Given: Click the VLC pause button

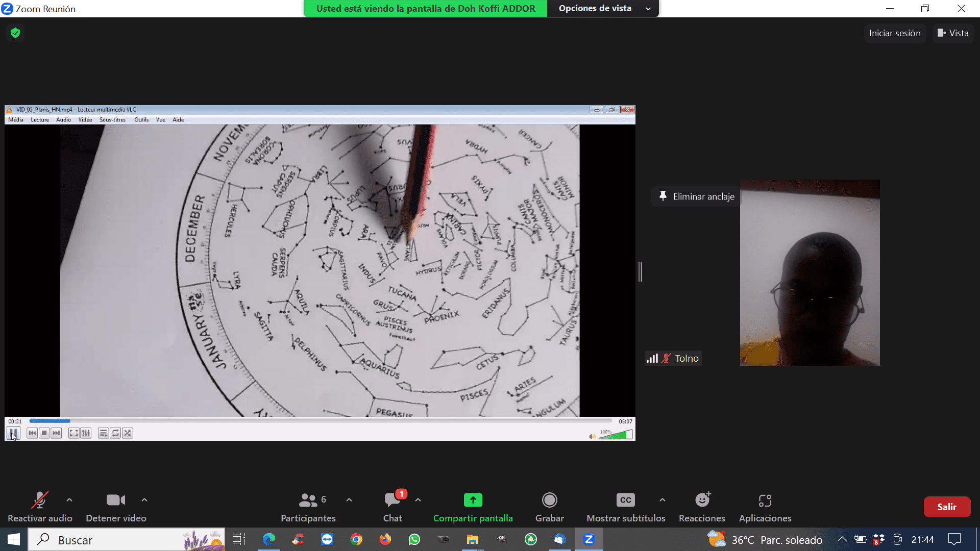Looking at the screenshot, I should [x=13, y=433].
